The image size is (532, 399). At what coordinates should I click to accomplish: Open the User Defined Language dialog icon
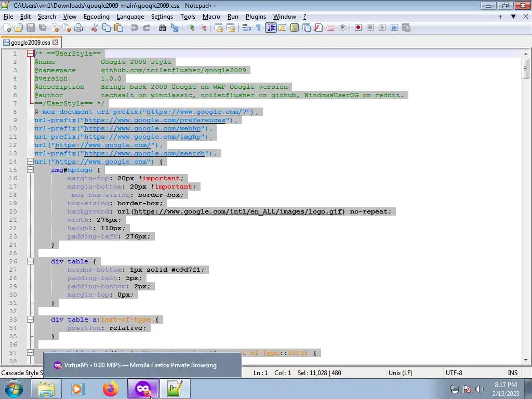coord(282,28)
